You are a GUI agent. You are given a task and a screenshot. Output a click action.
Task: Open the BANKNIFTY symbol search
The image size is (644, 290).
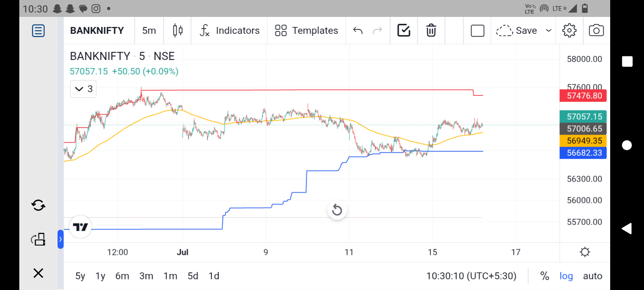(97, 30)
